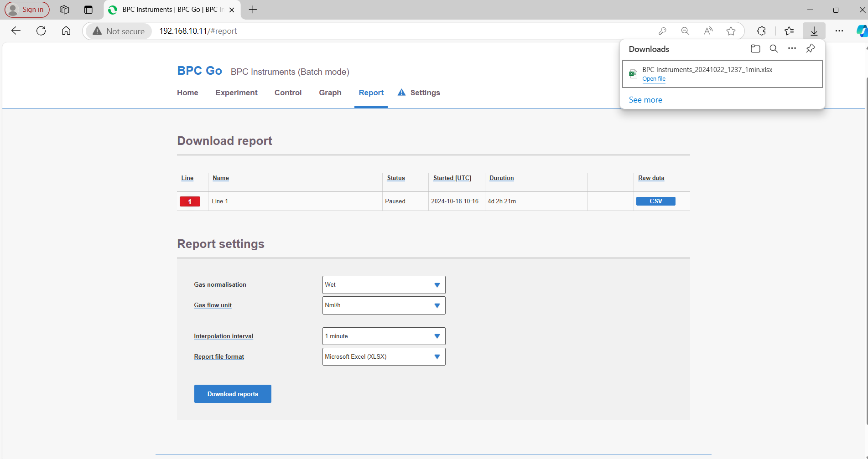Open the Workspaces icon
The image size is (868, 459).
(x=64, y=10)
